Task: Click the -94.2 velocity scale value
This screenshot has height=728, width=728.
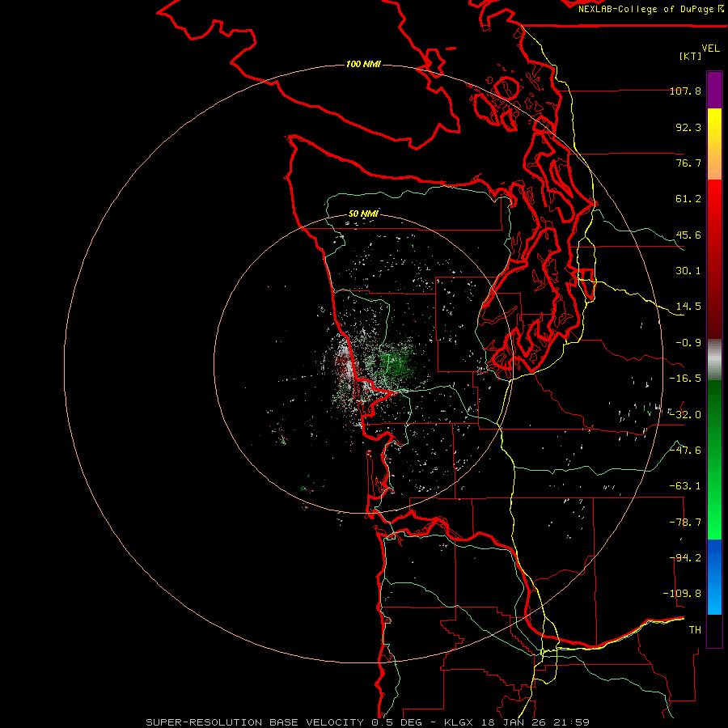Action: [685, 558]
